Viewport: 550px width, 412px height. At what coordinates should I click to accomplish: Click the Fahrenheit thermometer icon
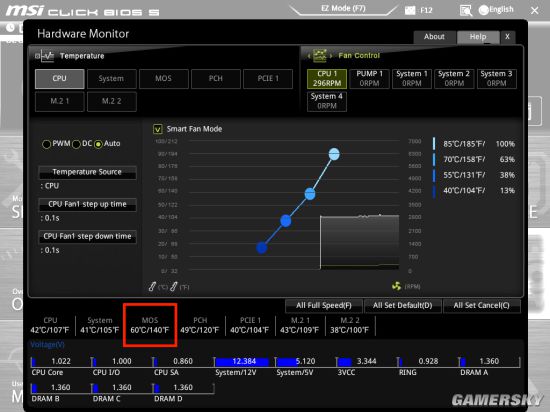coord(174,286)
